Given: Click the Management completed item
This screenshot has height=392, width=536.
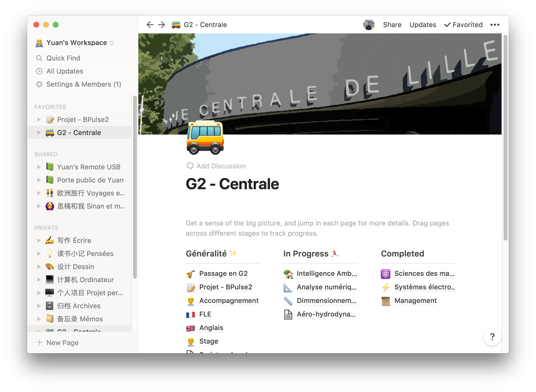Looking at the screenshot, I should [x=415, y=301].
